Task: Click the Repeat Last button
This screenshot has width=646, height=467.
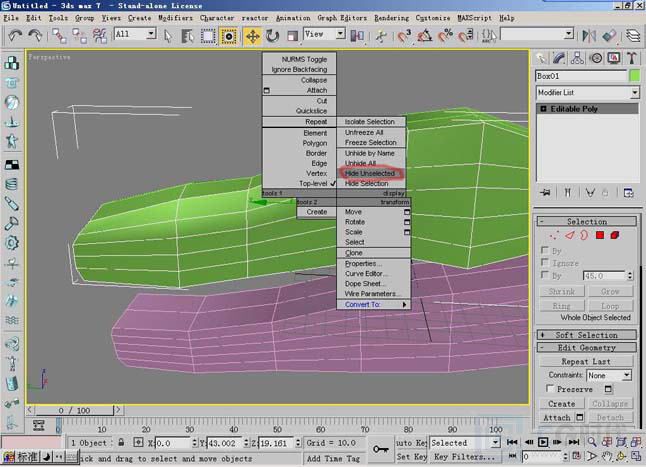Action: click(586, 361)
